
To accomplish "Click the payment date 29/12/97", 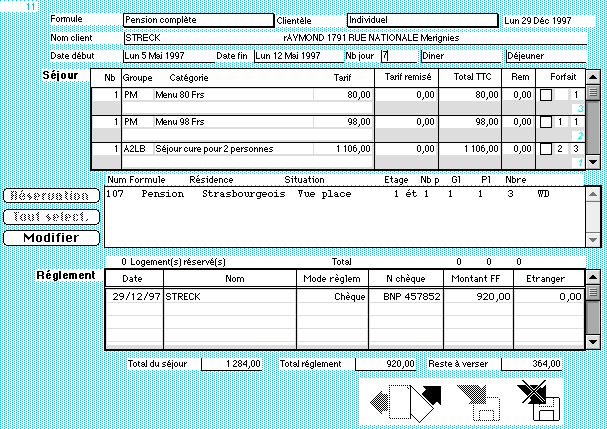I will 136,297.
